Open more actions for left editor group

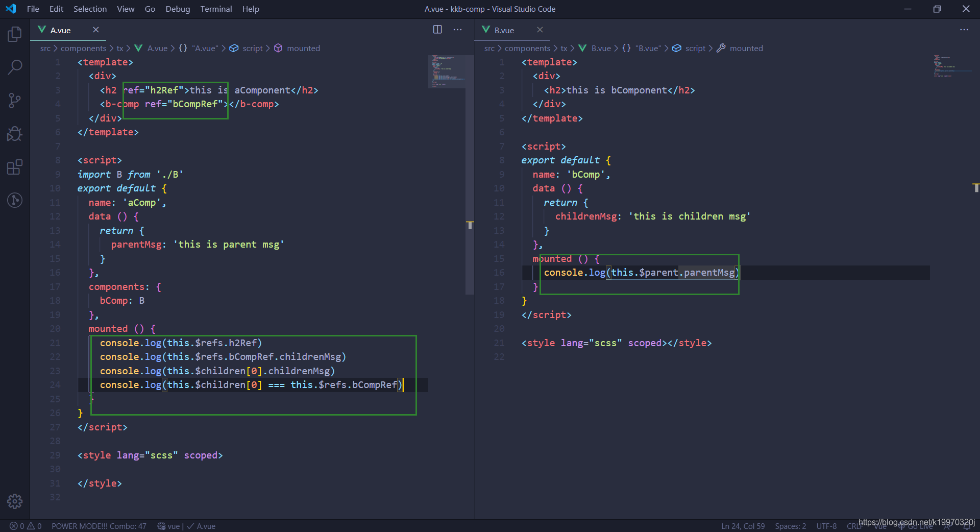click(458, 30)
